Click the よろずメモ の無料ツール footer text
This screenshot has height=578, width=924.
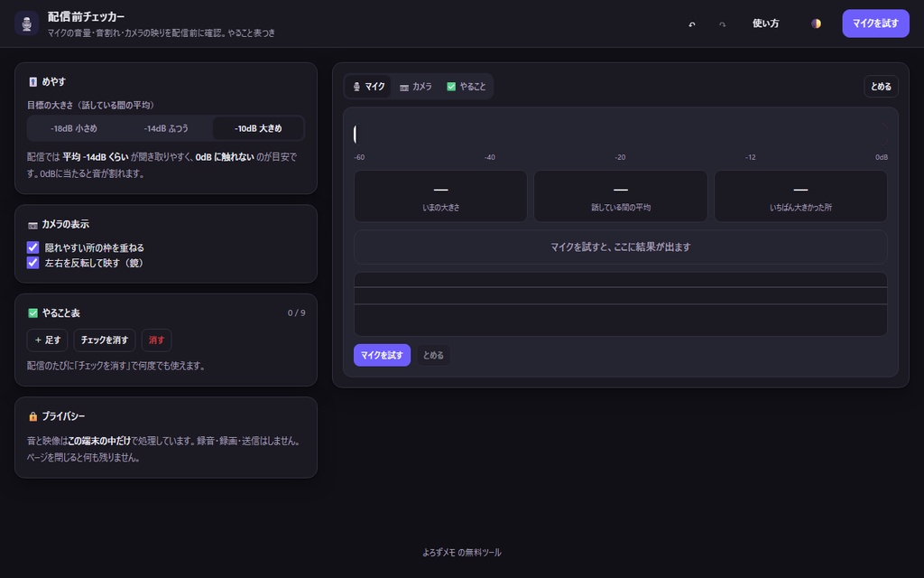pyautogui.click(x=462, y=553)
